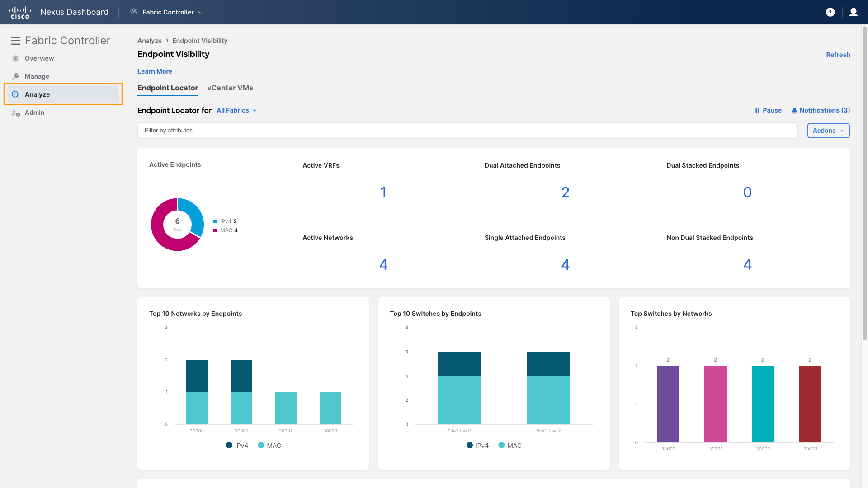Click the teal 30002 bar in Top Switches by Networks
Screen dimensions: 868x488
[x=763, y=404]
